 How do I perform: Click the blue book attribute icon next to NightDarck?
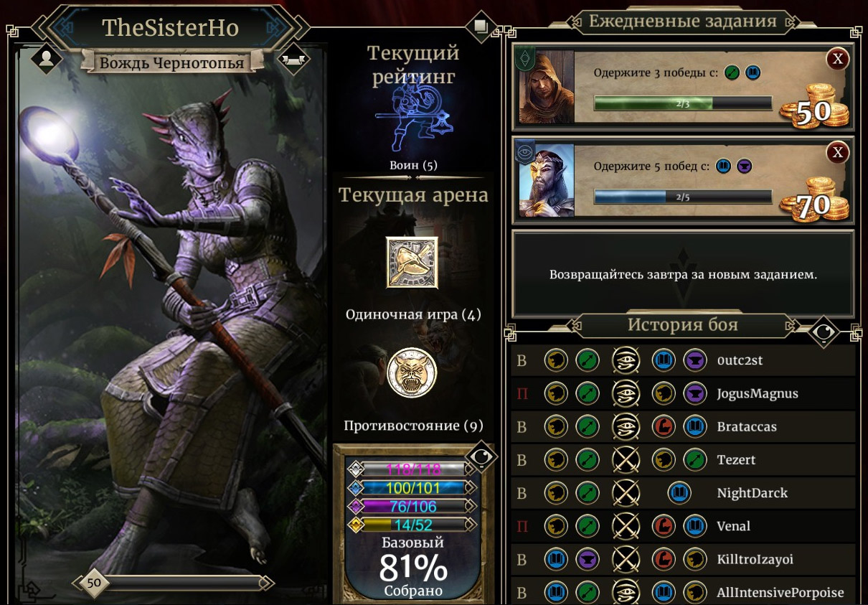click(679, 493)
